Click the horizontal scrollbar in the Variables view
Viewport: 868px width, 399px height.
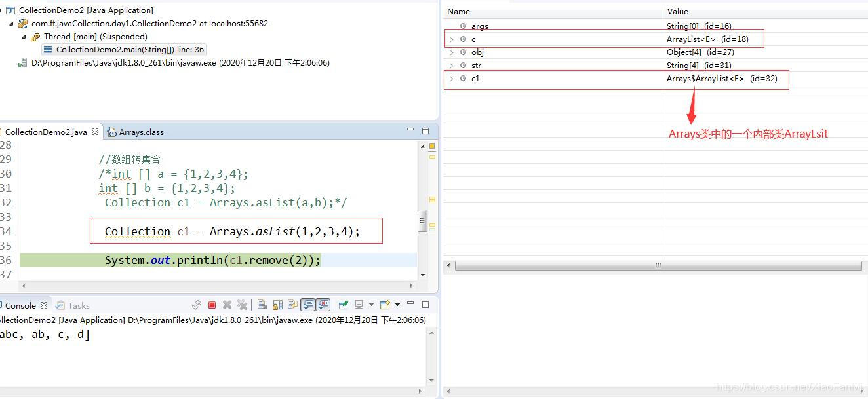pos(658,265)
